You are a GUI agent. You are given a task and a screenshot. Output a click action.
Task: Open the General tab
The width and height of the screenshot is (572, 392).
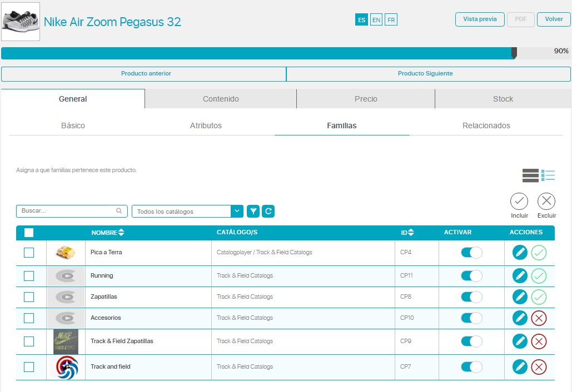73,99
